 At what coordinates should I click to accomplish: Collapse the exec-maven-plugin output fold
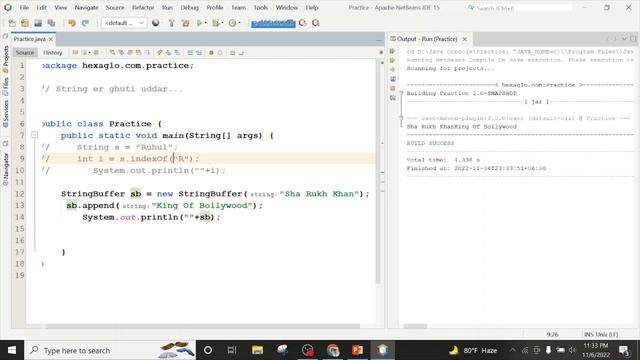click(x=401, y=118)
